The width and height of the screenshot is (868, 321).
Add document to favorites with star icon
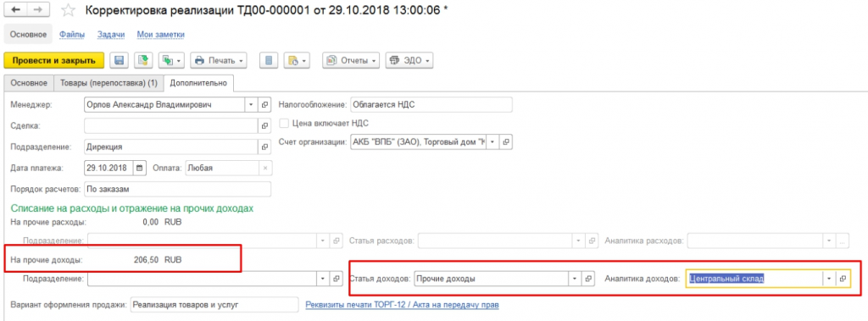(x=68, y=10)
